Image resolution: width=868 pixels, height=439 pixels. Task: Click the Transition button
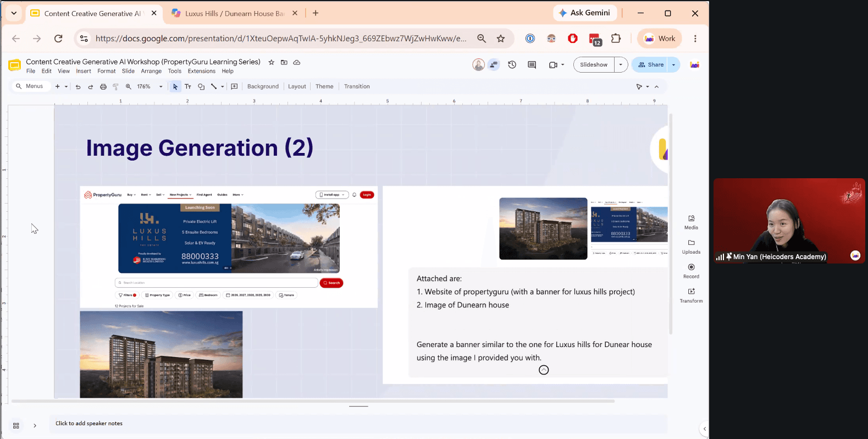click(357, 86)
